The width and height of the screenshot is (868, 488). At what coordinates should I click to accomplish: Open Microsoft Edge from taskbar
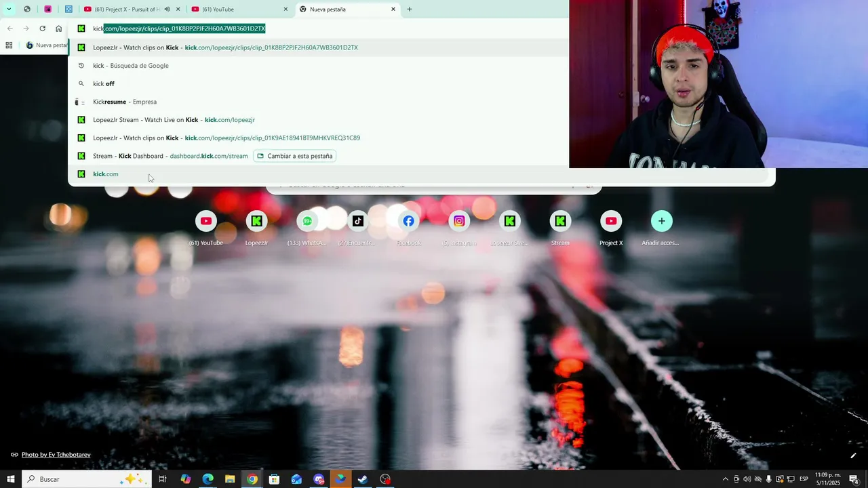pos(208,479)
